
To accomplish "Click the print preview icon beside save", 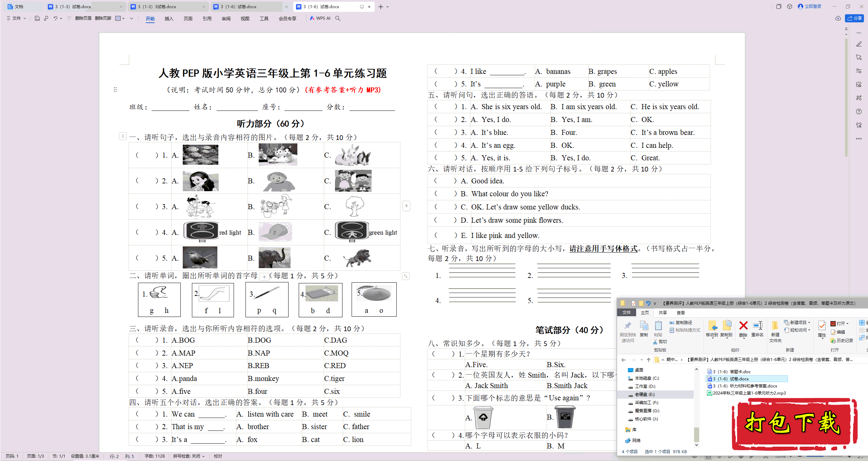I will tap(46, 18).
